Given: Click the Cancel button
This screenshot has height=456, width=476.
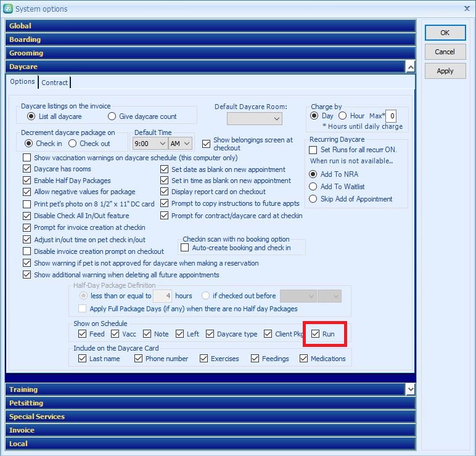Looking at the screenshot, I should click(445, 52).
